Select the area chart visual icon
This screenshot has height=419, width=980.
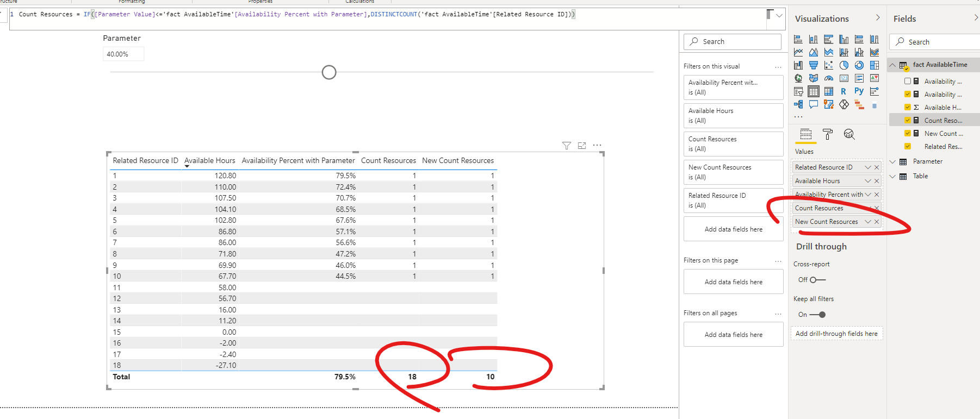coord(814,52)
